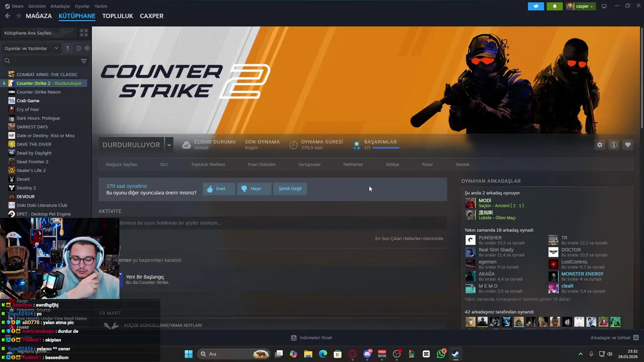
Task: Open İndirmeleri Yönet downloads
Action: [x=311, y=338]
